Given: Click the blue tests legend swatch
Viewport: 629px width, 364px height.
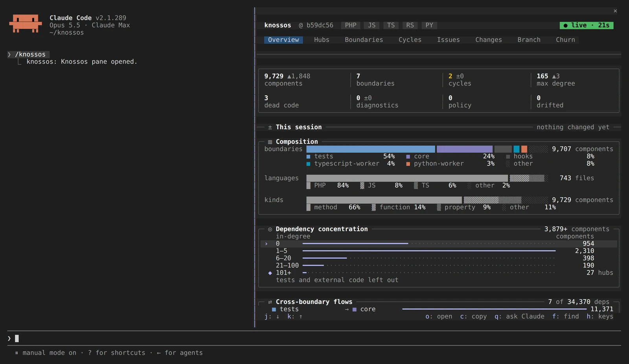Looking at the screenshot, I should click(309, 157).
